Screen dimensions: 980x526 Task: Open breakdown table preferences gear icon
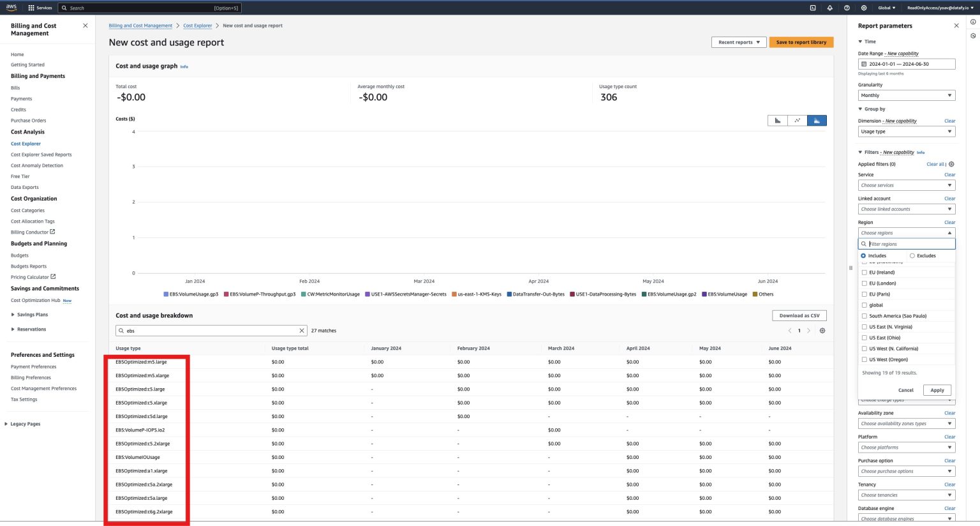click(822, 330)
